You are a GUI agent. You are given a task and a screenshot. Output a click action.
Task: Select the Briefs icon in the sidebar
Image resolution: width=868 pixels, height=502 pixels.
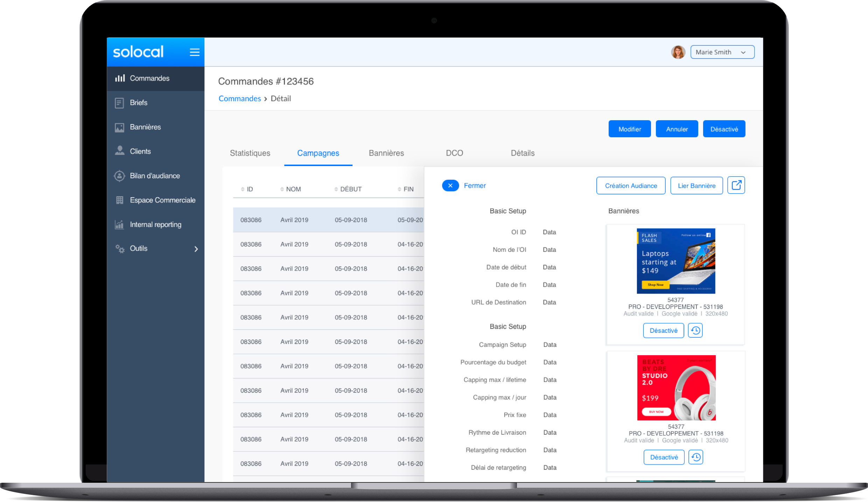[x=119, y=102]
